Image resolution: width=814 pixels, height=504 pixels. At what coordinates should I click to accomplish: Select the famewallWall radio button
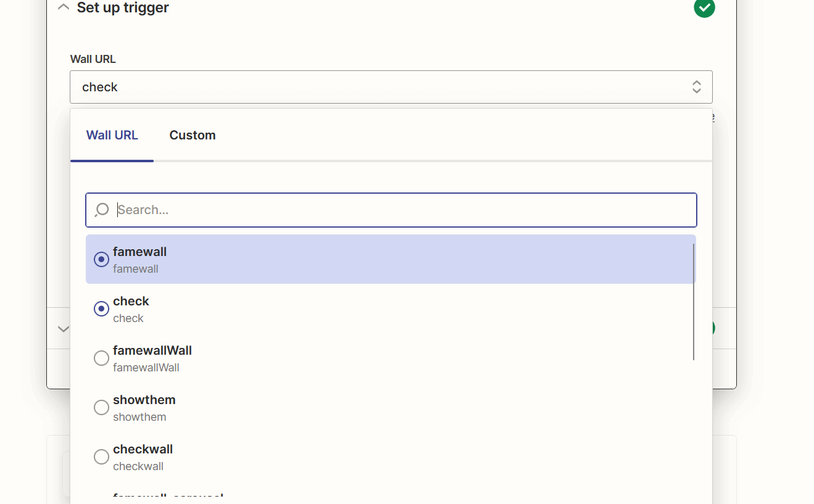point(101,358)
